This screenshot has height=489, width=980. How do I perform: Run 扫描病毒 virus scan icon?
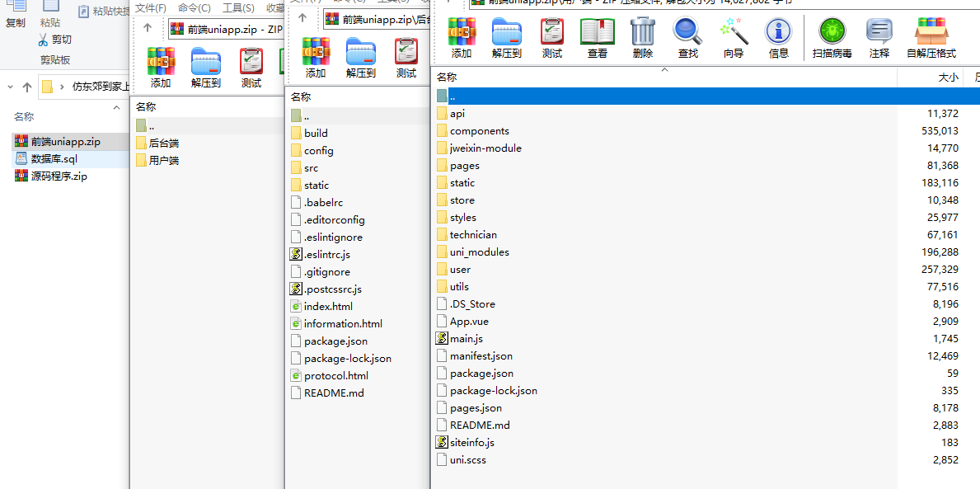pyautogui.click(x=832, y=38)
